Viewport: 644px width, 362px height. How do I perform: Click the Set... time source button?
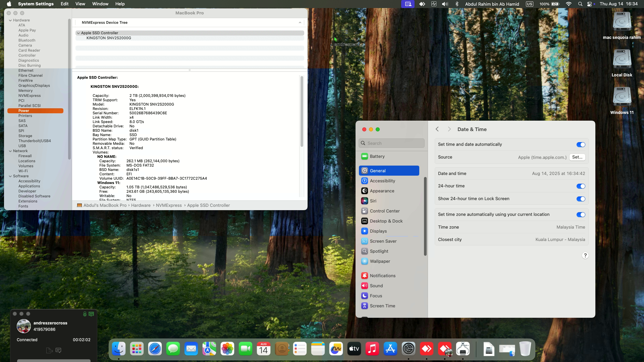point(577,157)
